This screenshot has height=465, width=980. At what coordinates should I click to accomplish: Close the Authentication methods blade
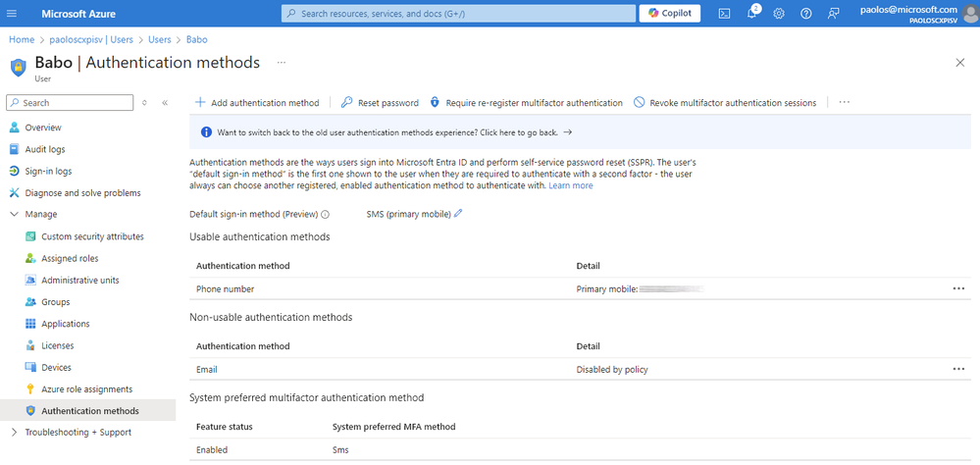(960, 63)
